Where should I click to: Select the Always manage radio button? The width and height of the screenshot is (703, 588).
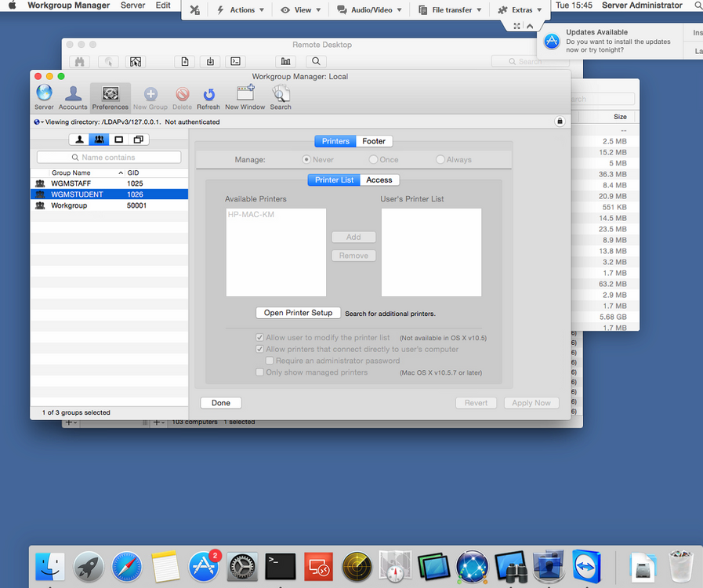pyautogui.click(x=440, y=159)
